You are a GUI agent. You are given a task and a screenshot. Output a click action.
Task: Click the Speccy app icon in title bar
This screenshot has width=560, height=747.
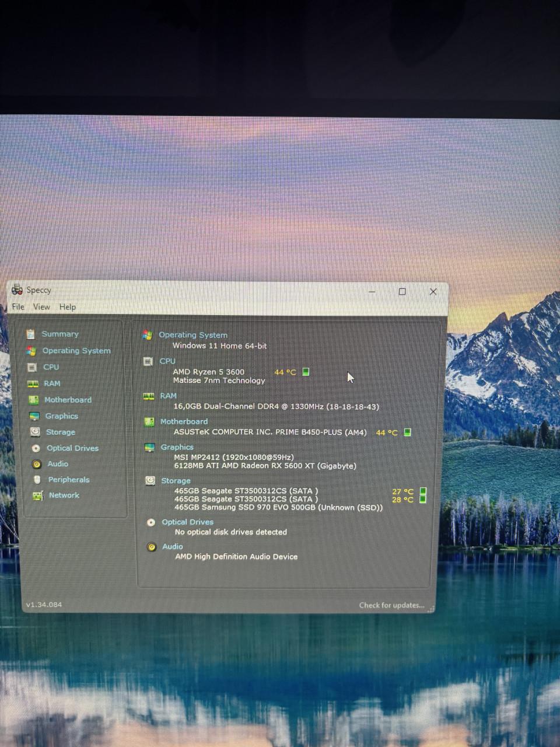(x=17, y=289)
